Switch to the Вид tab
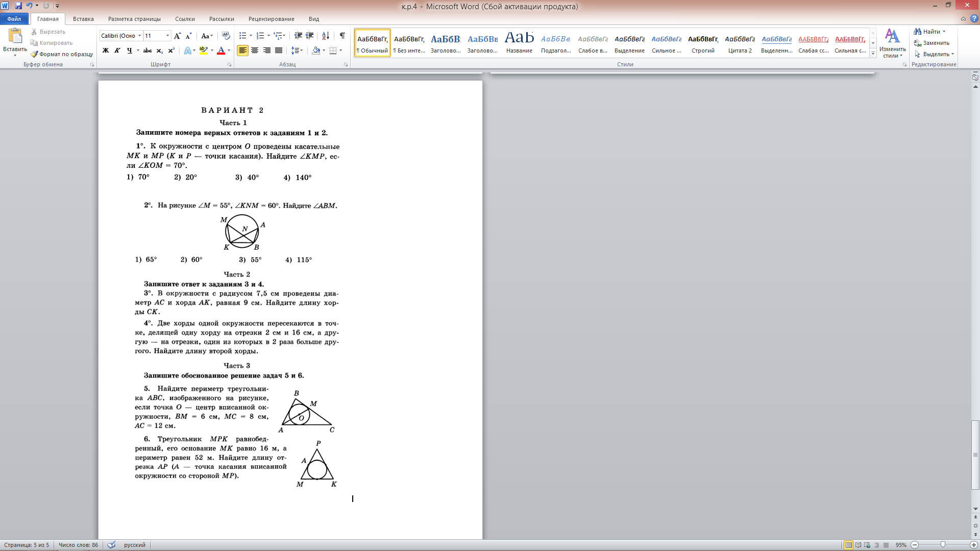Viewport: 980px width, 551px height. pyautogui.click(x=314, y=19)
